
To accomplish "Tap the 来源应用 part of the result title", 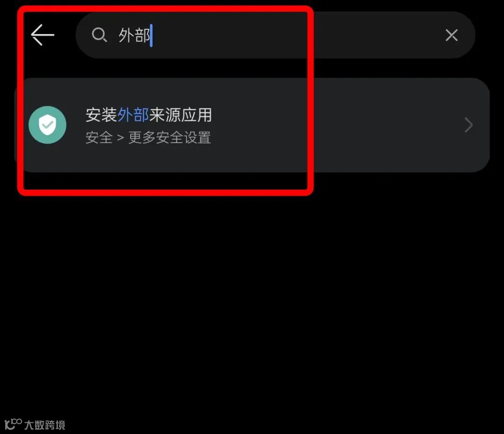I will (x=180, y=115).
